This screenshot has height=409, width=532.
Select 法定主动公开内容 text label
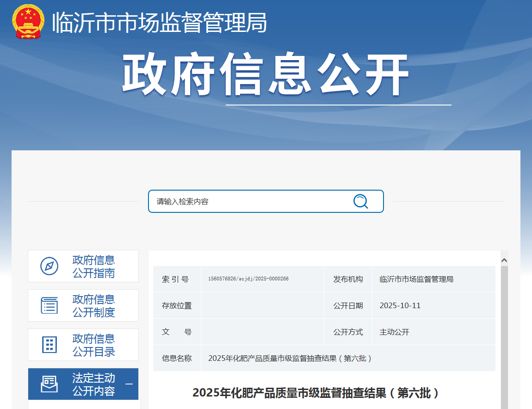[93, 384]
